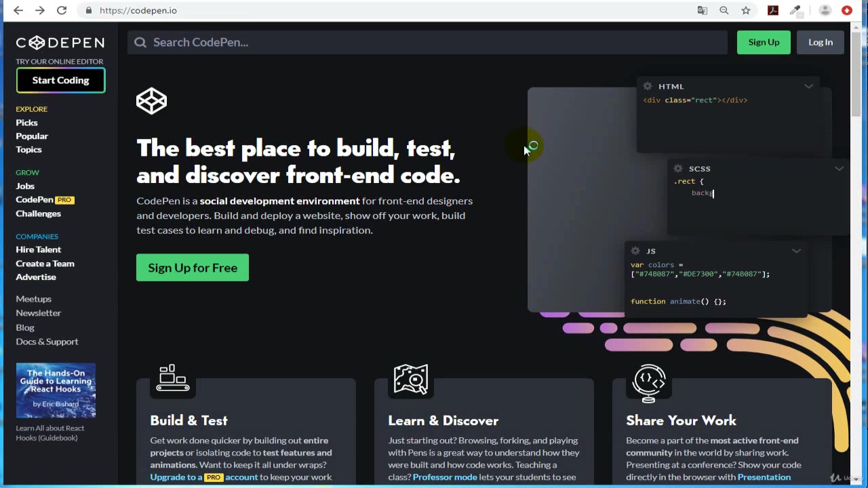
Task: Open Topics in sidebar
Action: pos(28,150)
